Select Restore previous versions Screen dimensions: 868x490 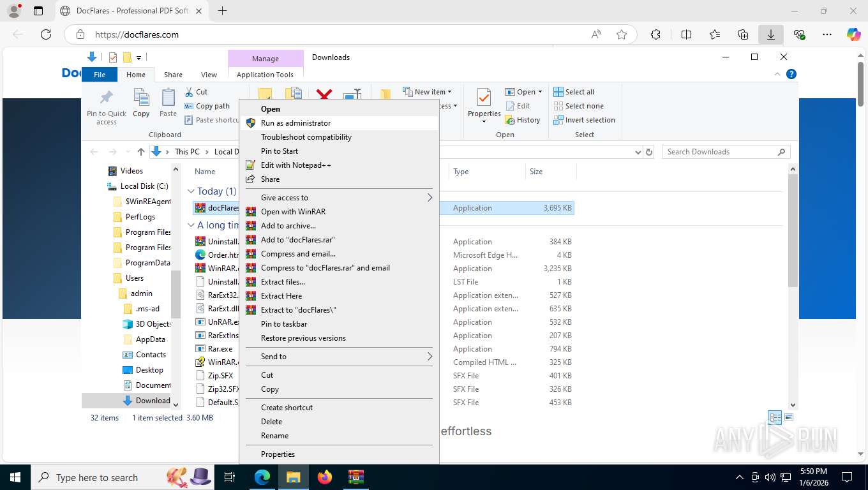339,338
